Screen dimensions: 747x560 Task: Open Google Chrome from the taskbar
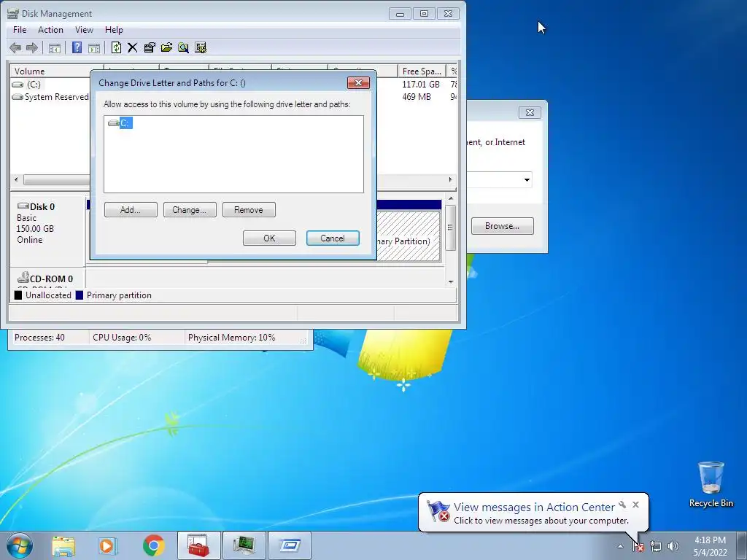[x=153, y=545]
